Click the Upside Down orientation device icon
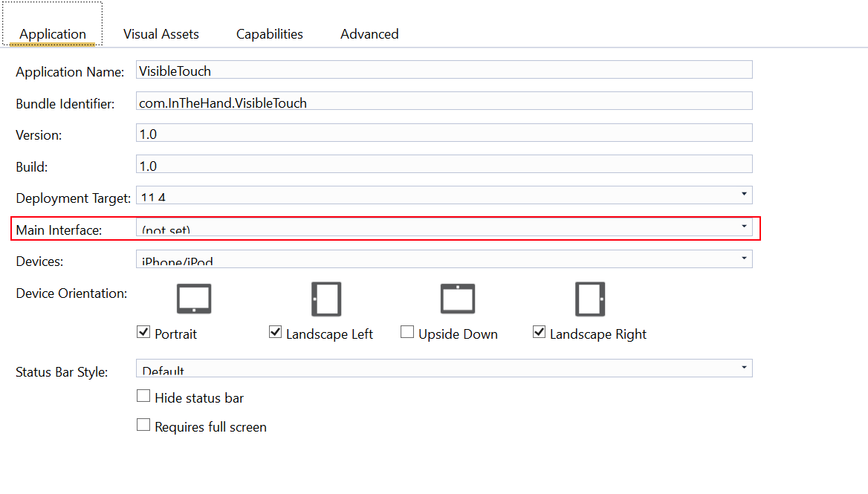868x494 pixels. (458, 299)
